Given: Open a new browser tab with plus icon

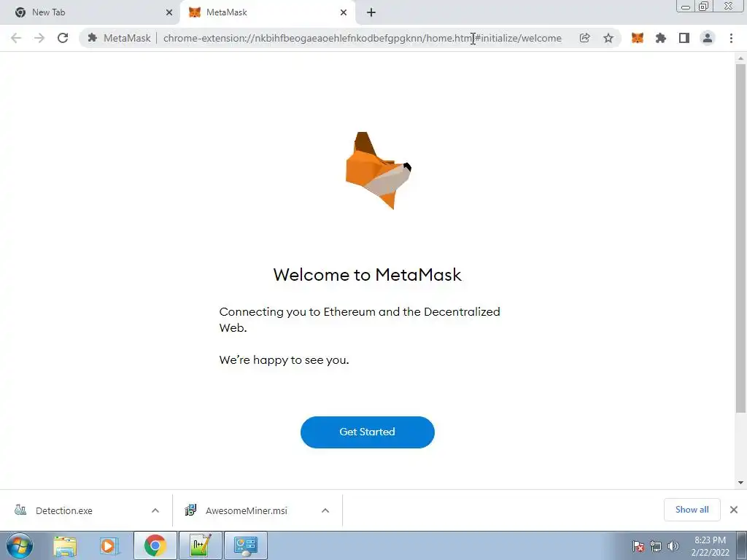Looking at the screenshot, I should tap(371, 12).
